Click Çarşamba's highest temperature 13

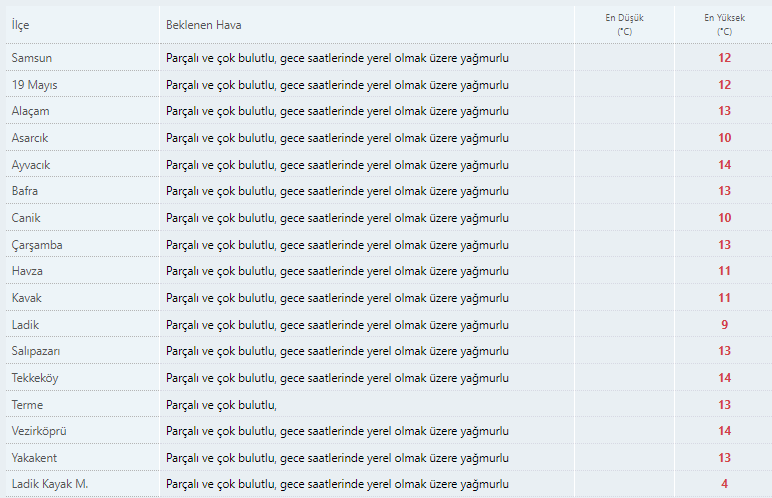tap(724, 245)
